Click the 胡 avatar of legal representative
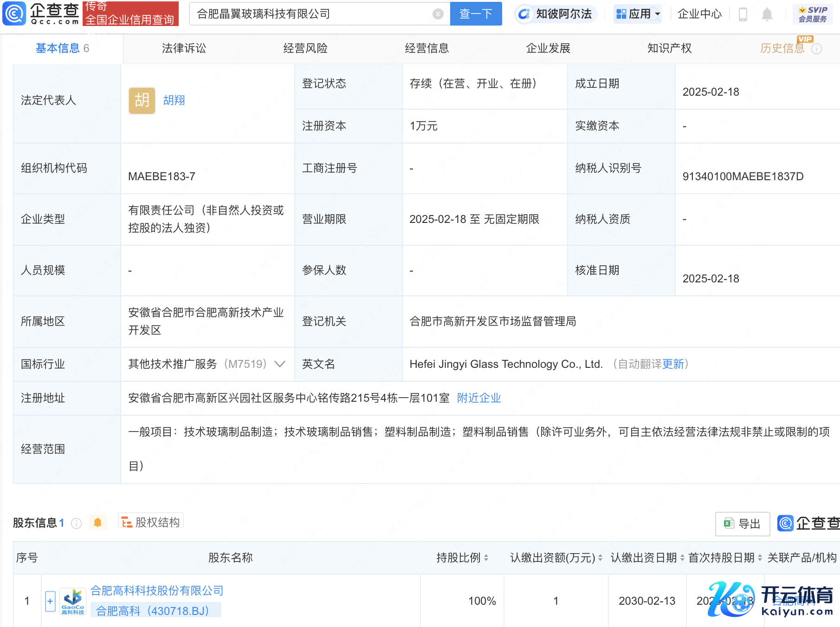Viewport: 840px width, 627px height. point(142,100)
